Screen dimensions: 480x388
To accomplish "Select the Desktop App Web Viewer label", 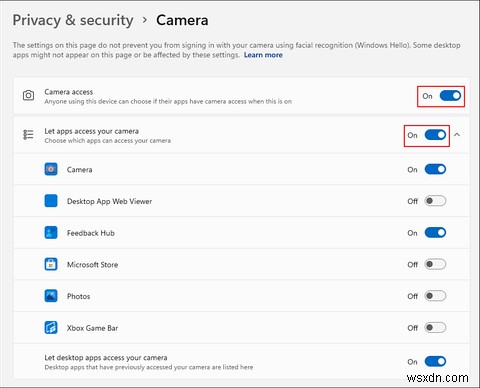I will tap(109, 201).
